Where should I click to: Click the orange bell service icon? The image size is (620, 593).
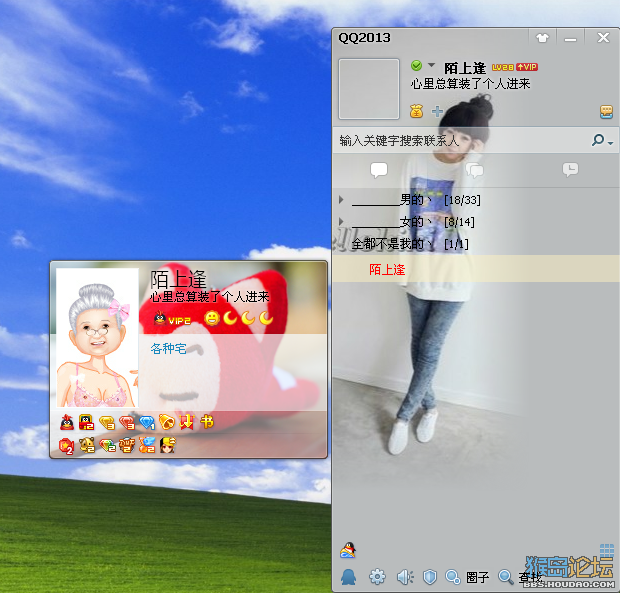[167, 422]
